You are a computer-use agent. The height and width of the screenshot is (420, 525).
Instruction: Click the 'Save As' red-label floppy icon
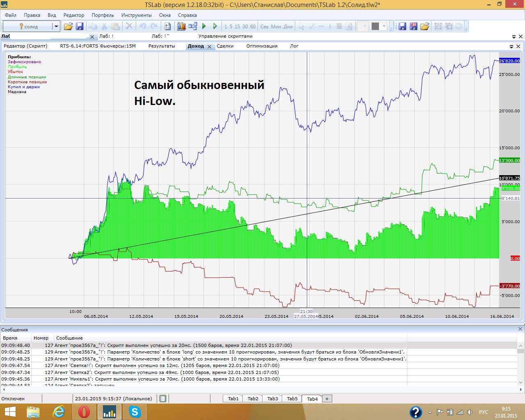pyautogui.click(x=413, y=26)
